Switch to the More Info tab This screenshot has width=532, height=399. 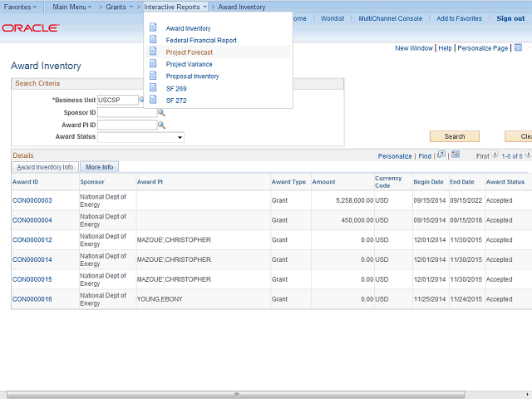pyautogui.click(x=100, y=167)
